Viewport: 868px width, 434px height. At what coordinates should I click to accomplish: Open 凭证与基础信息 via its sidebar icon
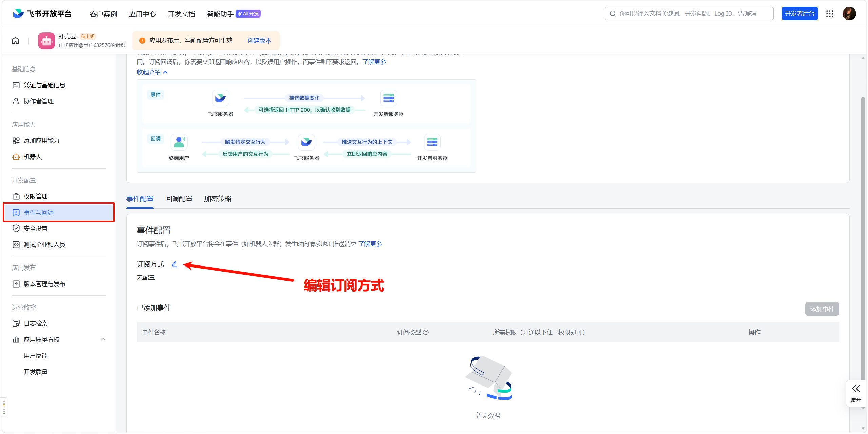16,85
